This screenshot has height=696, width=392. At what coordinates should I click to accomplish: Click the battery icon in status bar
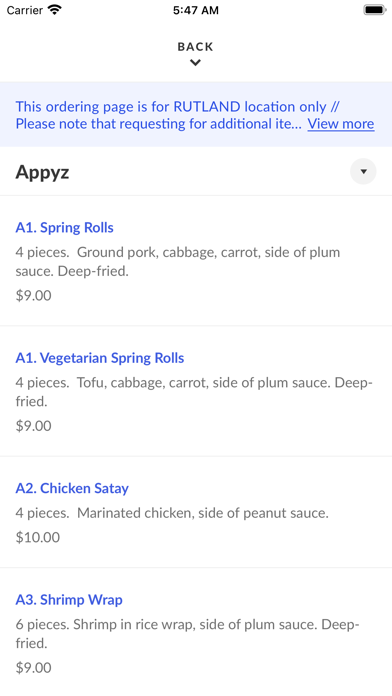[375, 10]
